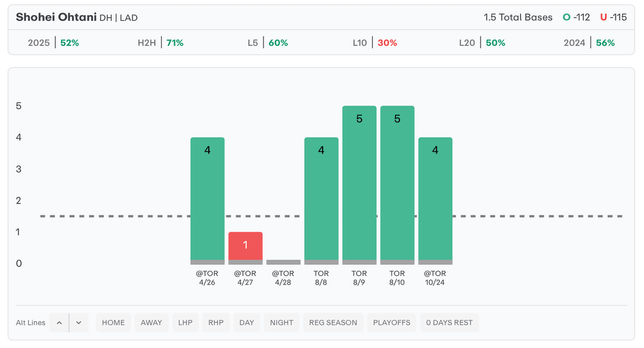644x348 pixels.
Task: Select the Over -112 odds
Action: tap(576, 18)
